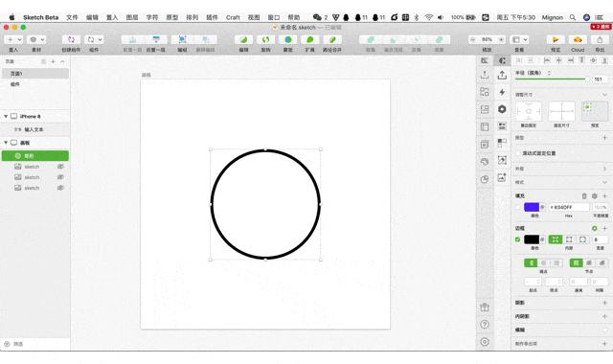Open the 图层 Layer menu
The image size is (613, 364).
pos(132,17)
